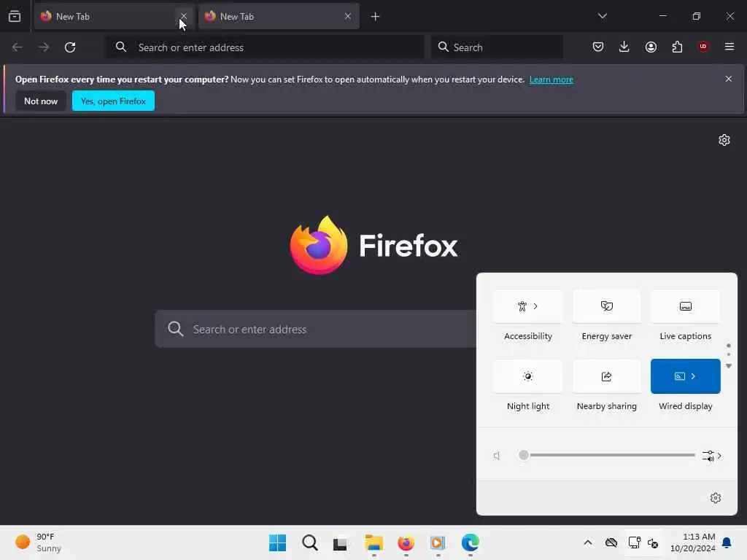The width and height of the screenshot is (747, 560).
Task: Open the Extensions puzzle icon
Action: [677, 47]
